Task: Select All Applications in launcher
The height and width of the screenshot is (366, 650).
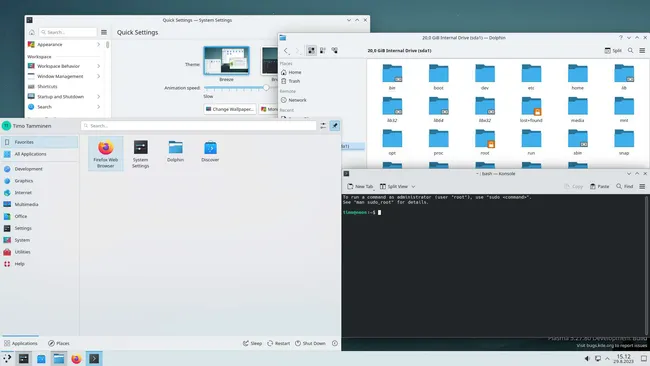Action: coord(39,154)
